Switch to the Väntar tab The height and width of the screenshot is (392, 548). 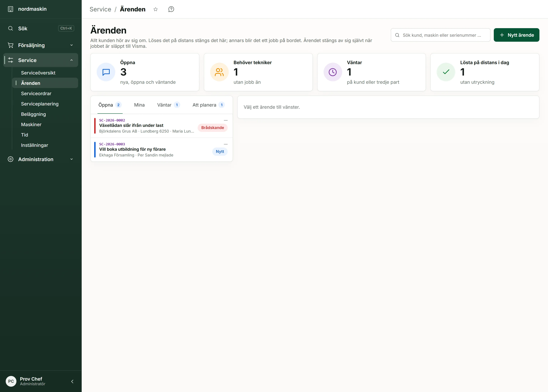tap(169, 105)
